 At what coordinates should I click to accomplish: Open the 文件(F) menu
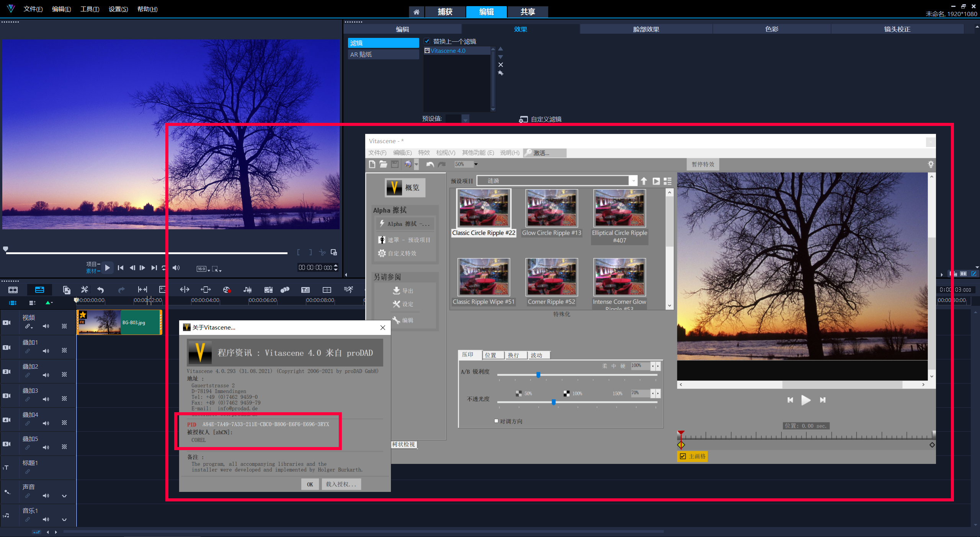[33, 9]
